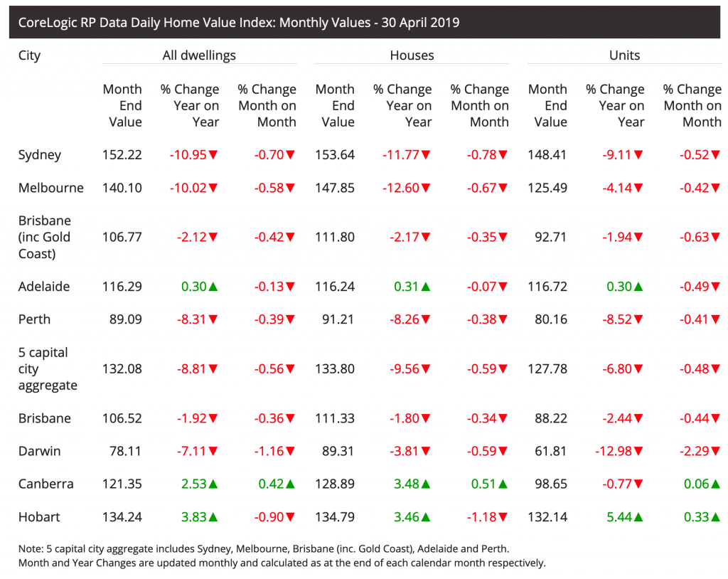Viewport: 728px width, 579px height.
Task: Click the City column header
Action: coord(30,55)
